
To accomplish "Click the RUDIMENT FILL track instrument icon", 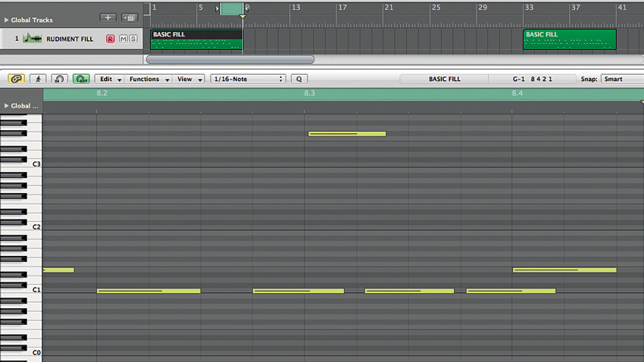I will (x=33, y=39).
